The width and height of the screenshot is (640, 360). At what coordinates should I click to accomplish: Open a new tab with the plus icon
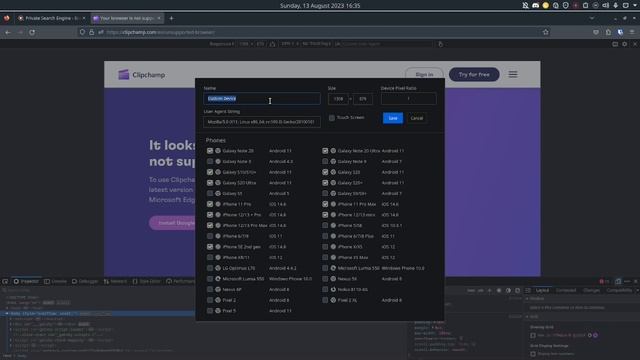171,18
